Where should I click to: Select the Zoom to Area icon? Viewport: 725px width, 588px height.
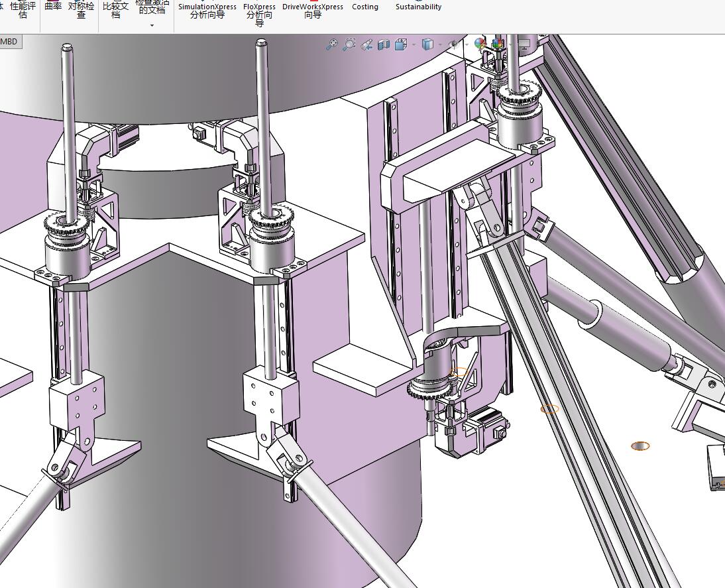349,44
